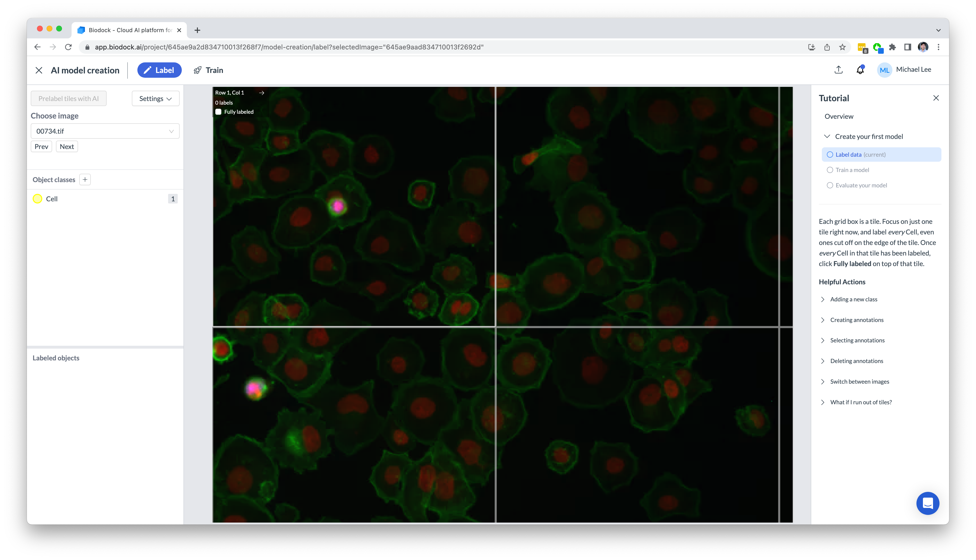Bookmark this page with star icon

tap(842, 47)
